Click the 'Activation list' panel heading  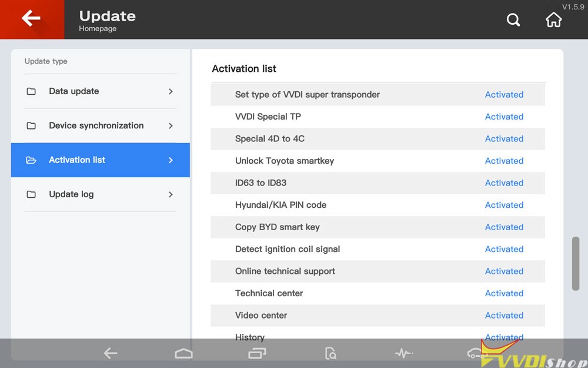(x=244, y=69)
